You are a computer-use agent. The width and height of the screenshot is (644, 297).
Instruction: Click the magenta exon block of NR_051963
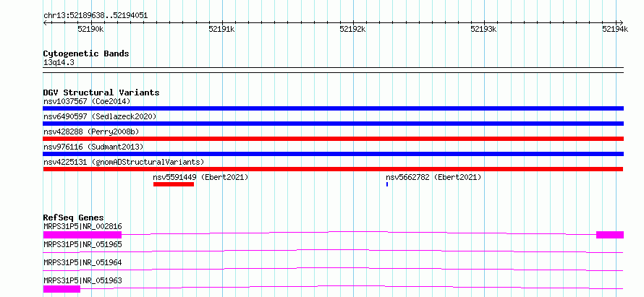pos(62,289)
